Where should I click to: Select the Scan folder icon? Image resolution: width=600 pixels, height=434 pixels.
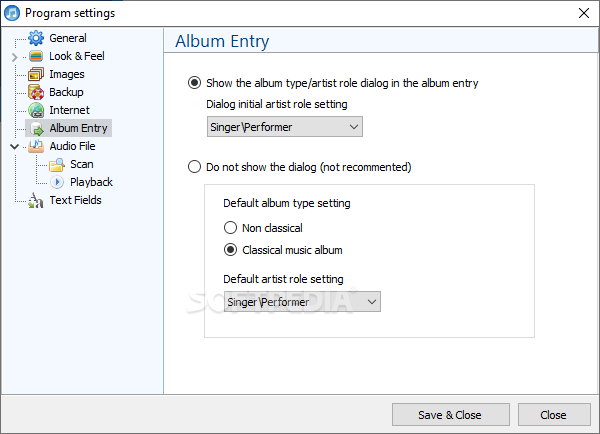tap(57, 165)
